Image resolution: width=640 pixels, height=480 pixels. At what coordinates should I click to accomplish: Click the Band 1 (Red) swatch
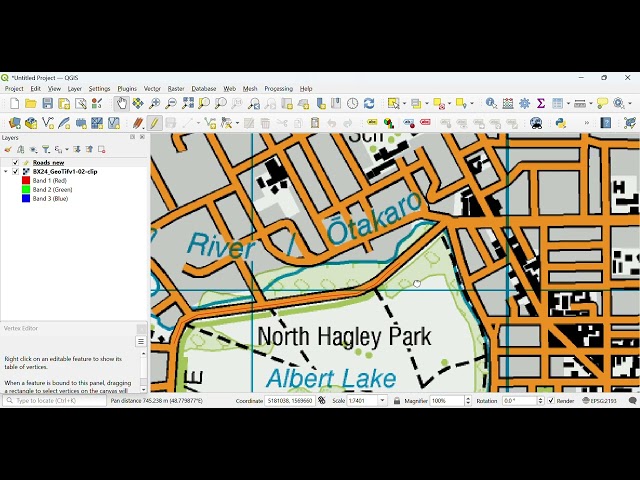tap(26, 180)
